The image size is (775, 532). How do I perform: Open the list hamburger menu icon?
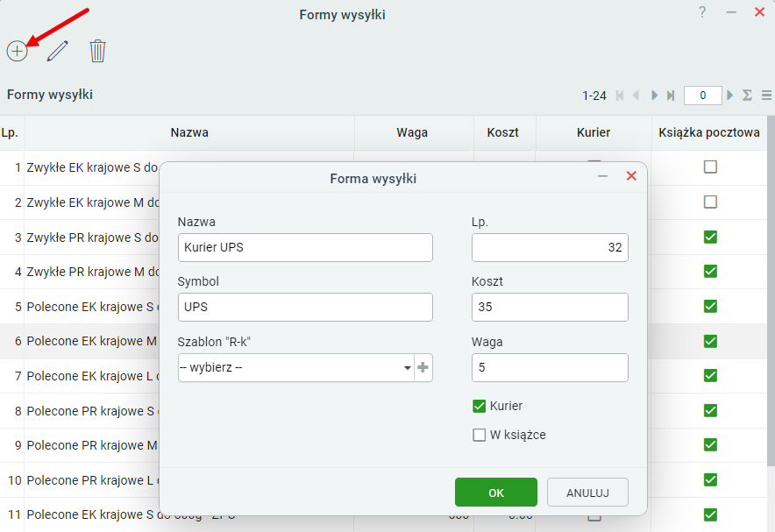tap(766, 95)
